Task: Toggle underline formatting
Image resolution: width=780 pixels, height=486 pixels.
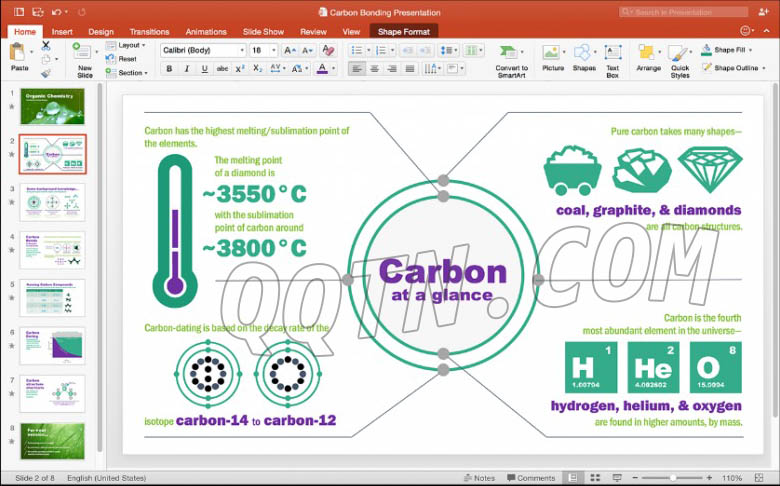Action: tap(204, 69)
